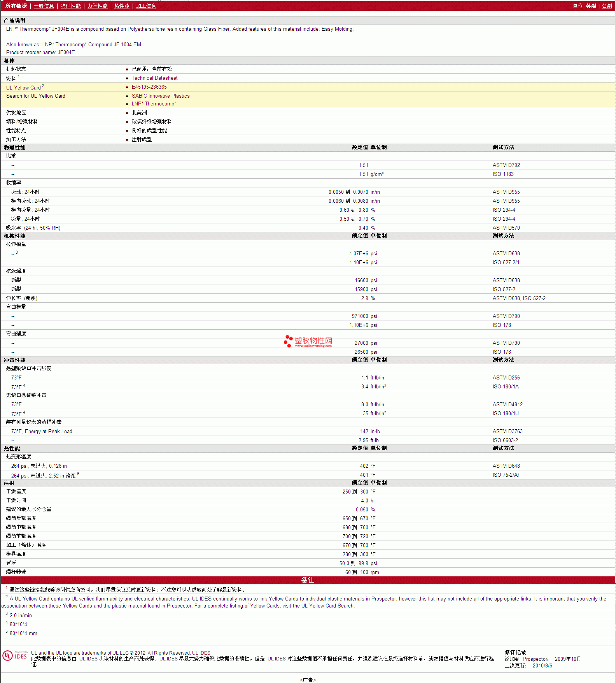The height and width of the screenshot is (683, 616).
Task: Click the LNP* Thermocomp* link
Action: pyautogui.click(x=154, y=104)
